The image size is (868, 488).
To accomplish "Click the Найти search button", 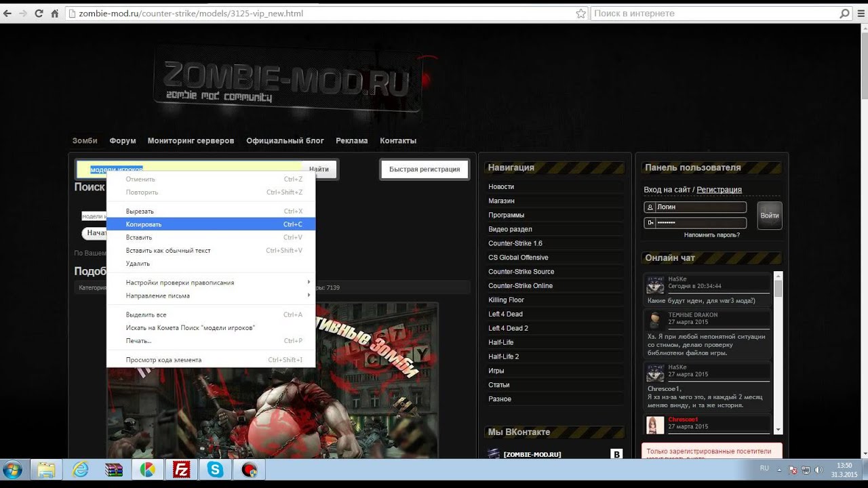I will 319,169.
